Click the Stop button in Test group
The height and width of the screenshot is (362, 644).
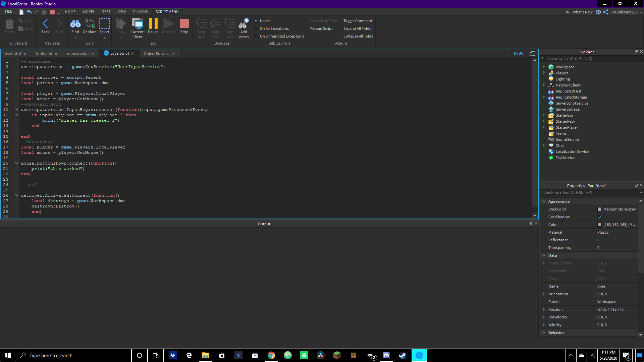(x=184, y=24)
